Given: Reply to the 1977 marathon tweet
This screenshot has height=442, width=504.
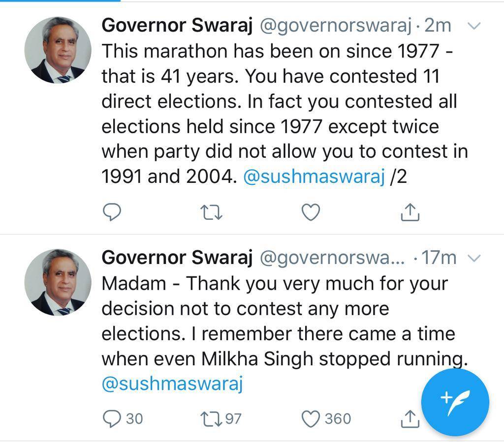Looking at the screenshot, I should (112, 212).
